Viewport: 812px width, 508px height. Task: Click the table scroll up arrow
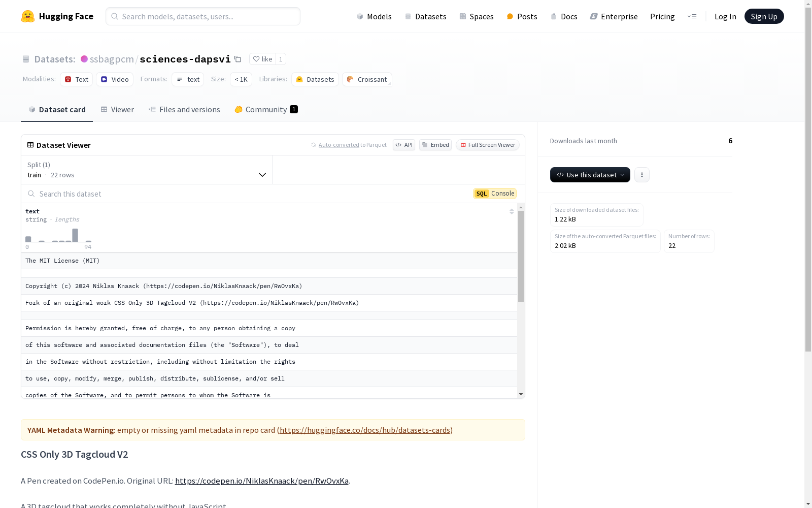[x=521, y=207]
